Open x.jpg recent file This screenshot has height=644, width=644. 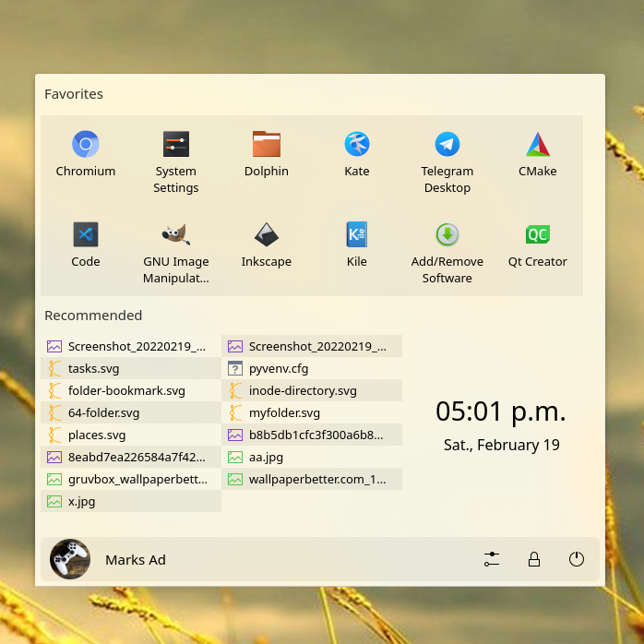(x=131, y=502)
